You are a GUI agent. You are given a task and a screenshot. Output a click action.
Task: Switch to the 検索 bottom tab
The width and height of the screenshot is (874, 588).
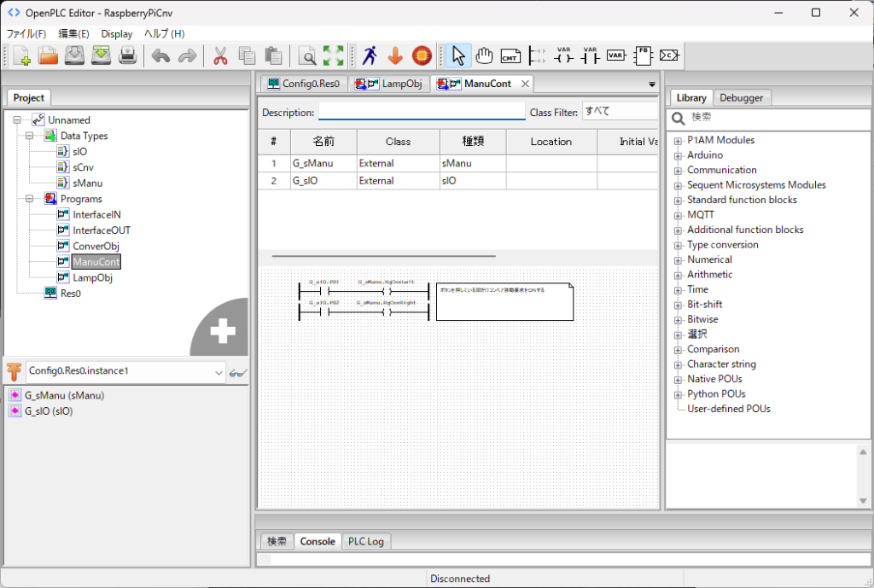tap(277, 541)
